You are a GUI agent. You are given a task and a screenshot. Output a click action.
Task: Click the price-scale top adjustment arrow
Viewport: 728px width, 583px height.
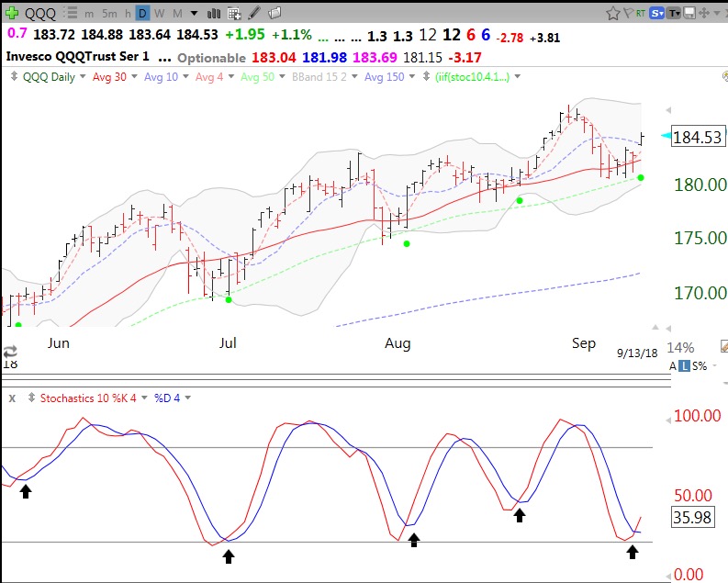pos(668,110)
